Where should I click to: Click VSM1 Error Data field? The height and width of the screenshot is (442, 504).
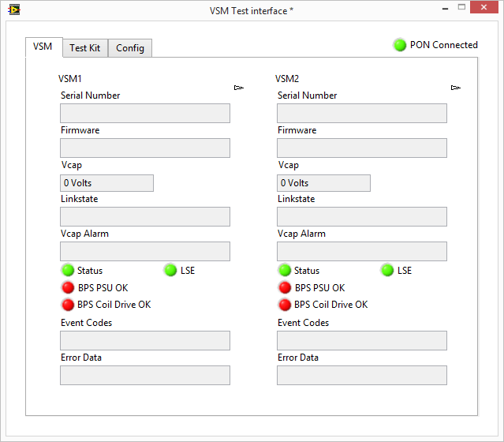pos(145,375)
